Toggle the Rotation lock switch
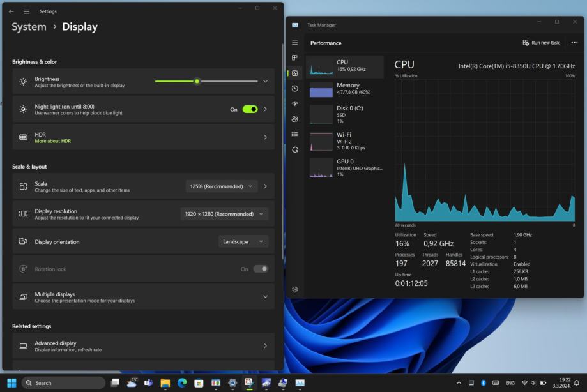 261,269
